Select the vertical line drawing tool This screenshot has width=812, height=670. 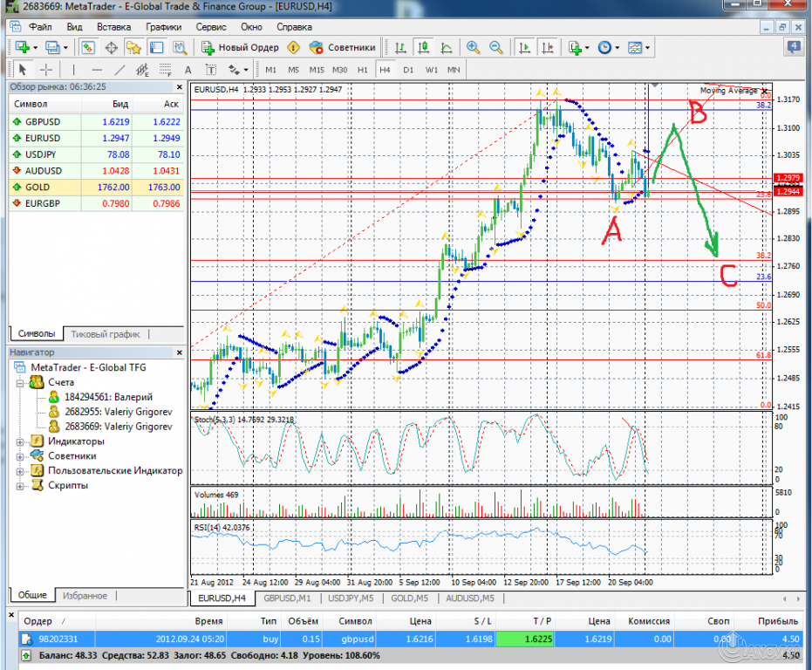(73, 69)
